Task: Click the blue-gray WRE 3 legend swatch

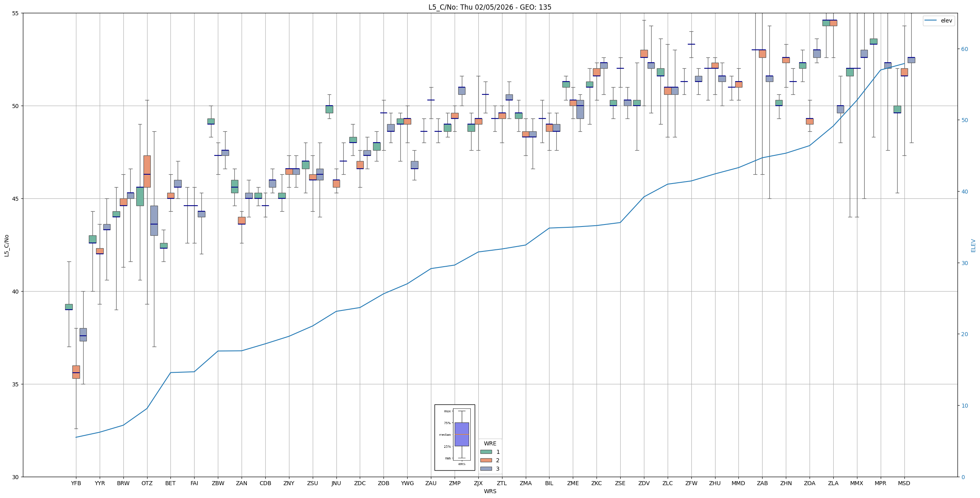Action: pos(486,469)
